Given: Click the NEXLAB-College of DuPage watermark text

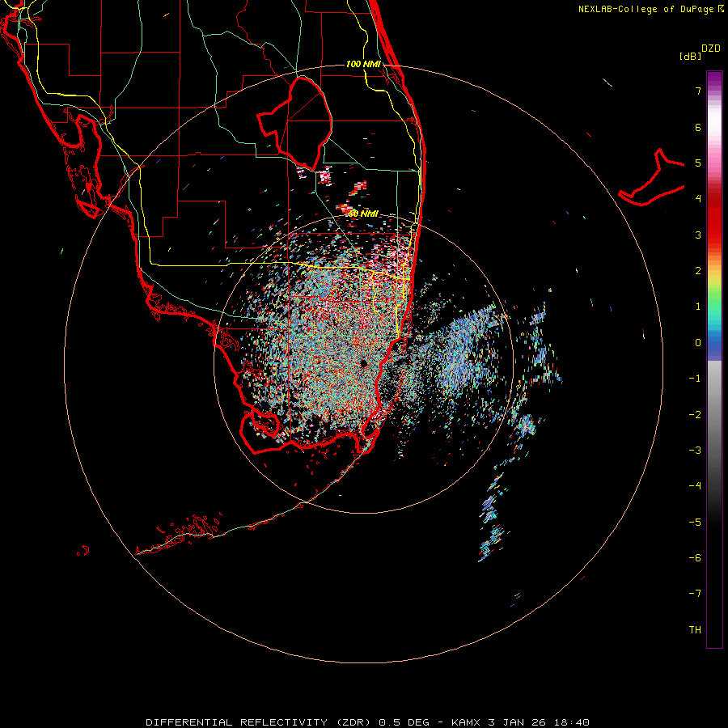Looking at the screenshot, I should click(651, 9).
